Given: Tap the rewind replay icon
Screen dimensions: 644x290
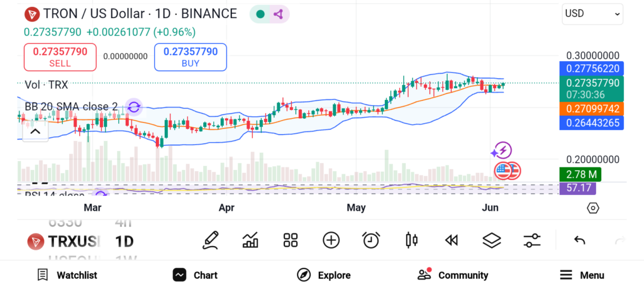Looking at the screenshot, I should 452,240.
